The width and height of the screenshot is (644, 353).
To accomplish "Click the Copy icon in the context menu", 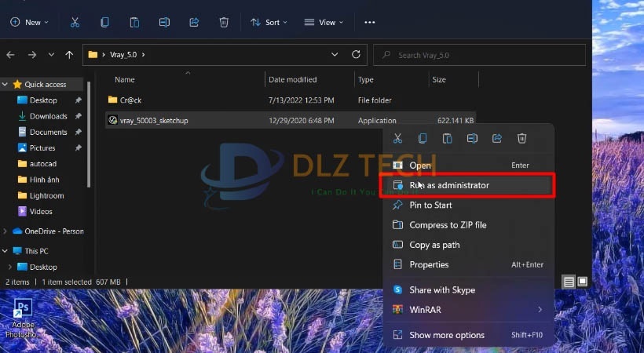I will coord(423,138).
